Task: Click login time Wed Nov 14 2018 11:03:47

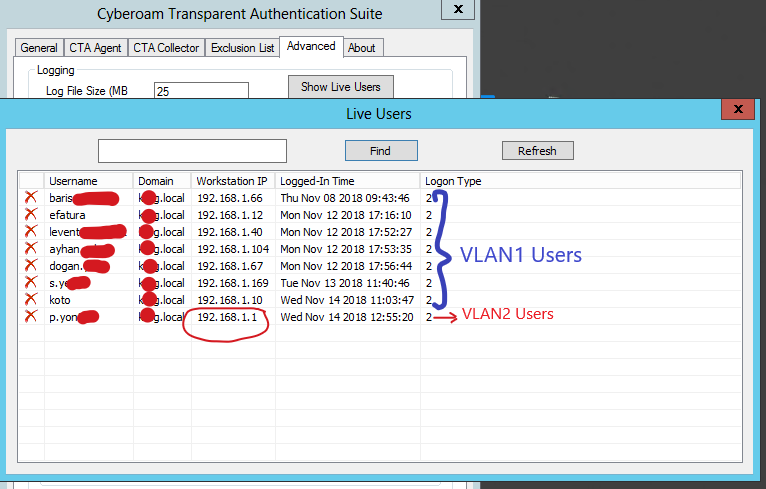Action: (347, 300)
